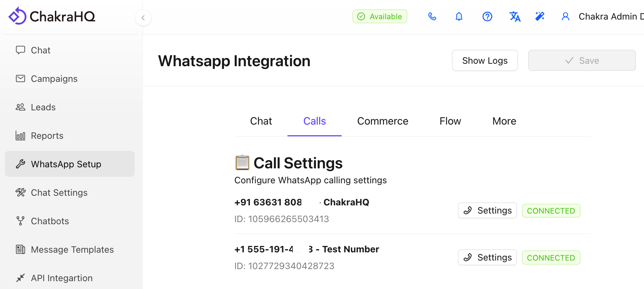The height and width of the screenshot is (289, 644).
Task: Open notifications bell icon
Action: point(459,16)
